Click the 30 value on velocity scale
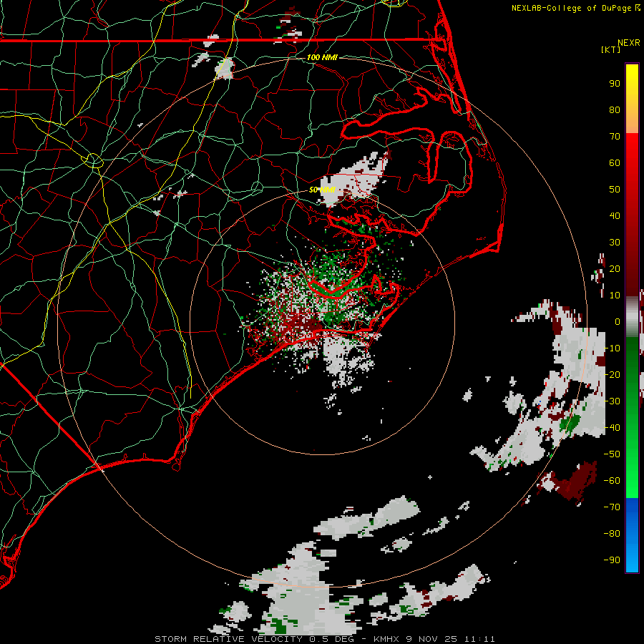Screen dimensions: 644x644 click(x=615, y=243)
